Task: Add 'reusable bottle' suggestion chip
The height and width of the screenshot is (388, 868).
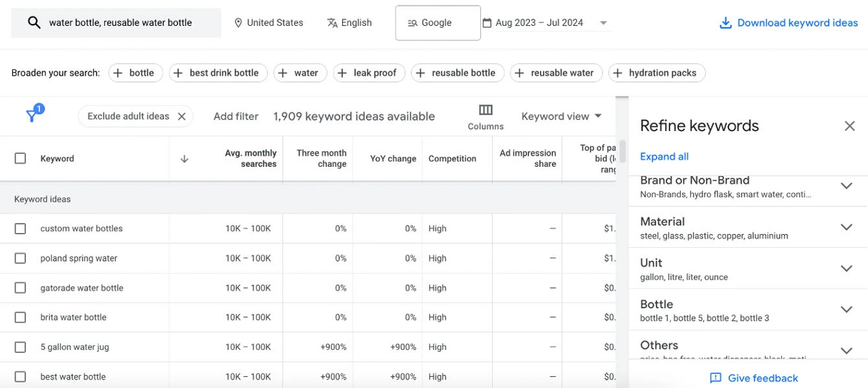Action: tap(458, 73)
